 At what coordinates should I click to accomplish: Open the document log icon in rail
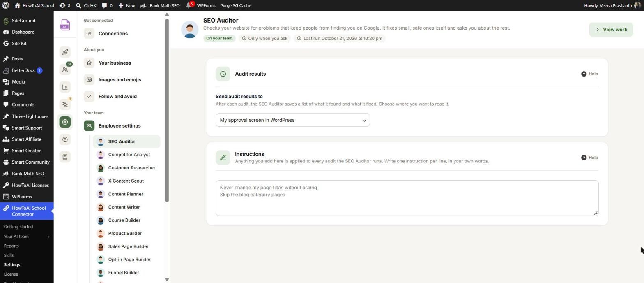coord(65,157)
